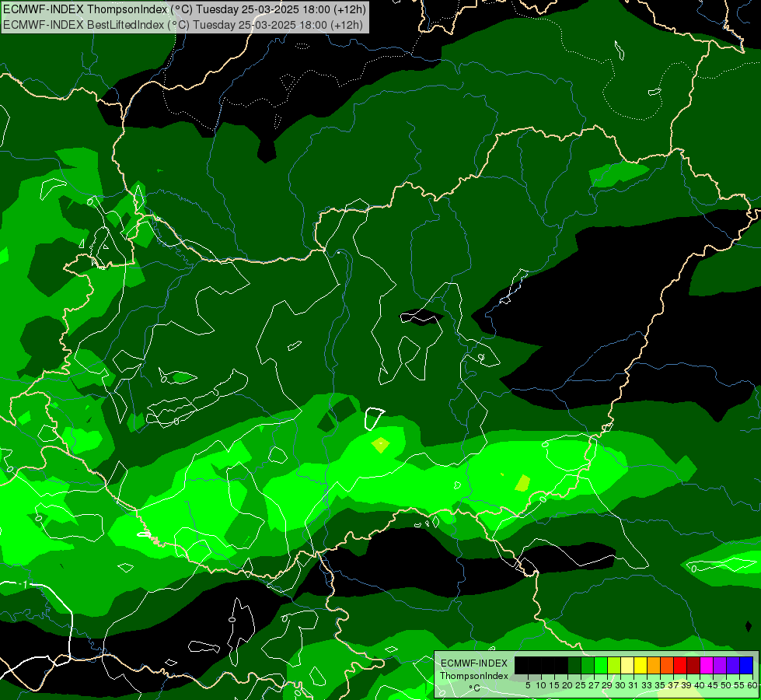Click the legend unit '°C'
Viewport: 761px width, 700px height.
coord(474,688)
